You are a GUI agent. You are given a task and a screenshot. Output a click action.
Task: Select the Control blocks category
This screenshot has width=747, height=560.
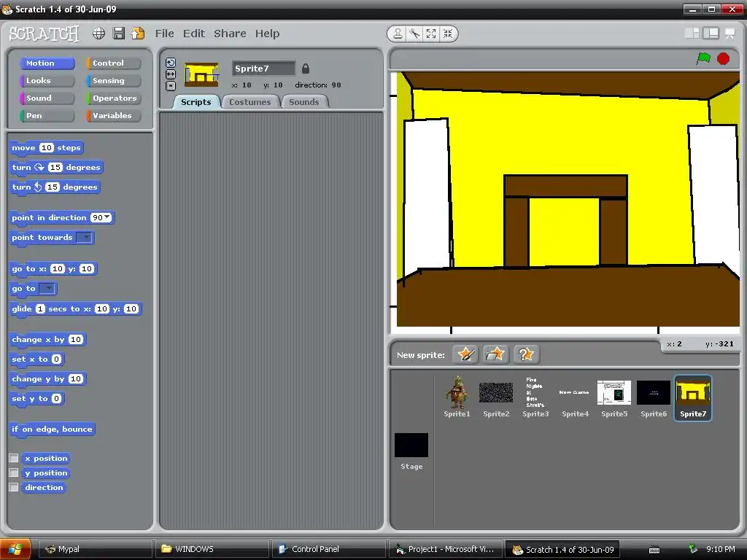(113, 63)
